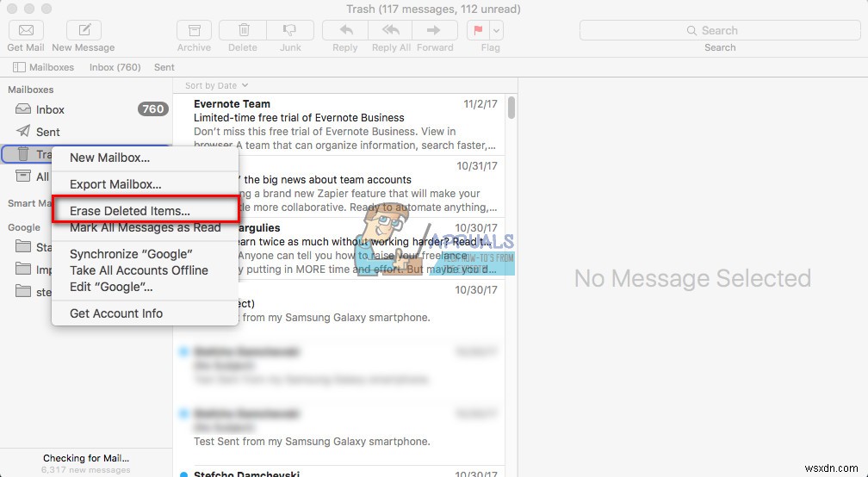Click the Forward arrow icon
868x477 pixels.
click(x=435, y=30)
